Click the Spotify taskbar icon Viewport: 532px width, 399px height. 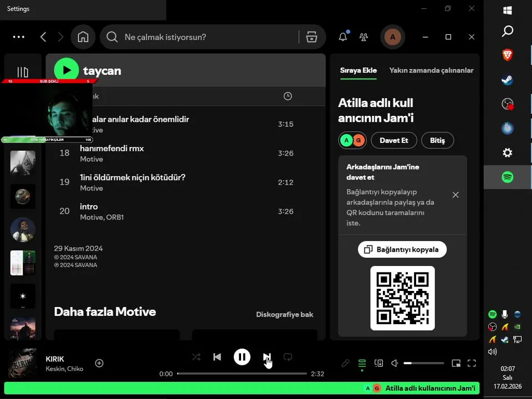coord(508,177)
